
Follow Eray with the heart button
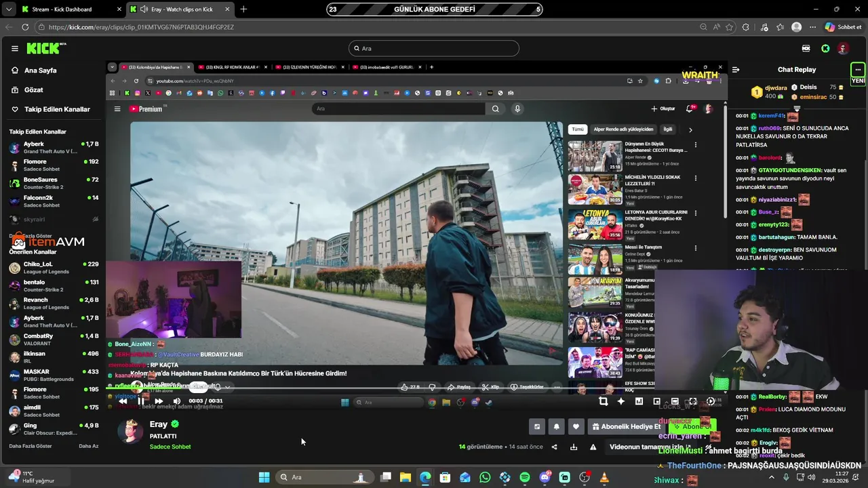(576, 426)
